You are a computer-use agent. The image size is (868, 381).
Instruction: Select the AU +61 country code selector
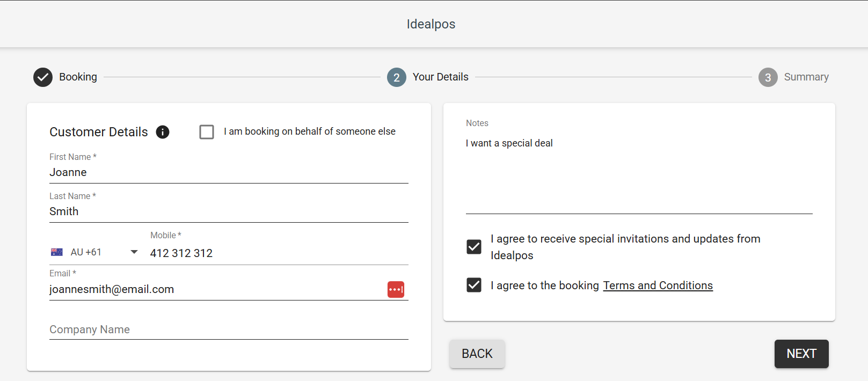pos(86,252)
